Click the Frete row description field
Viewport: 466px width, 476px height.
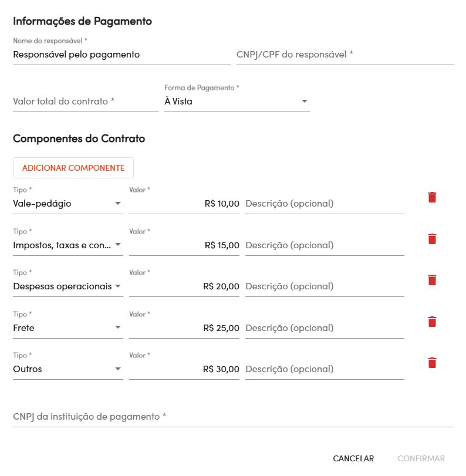pos(325,328)
